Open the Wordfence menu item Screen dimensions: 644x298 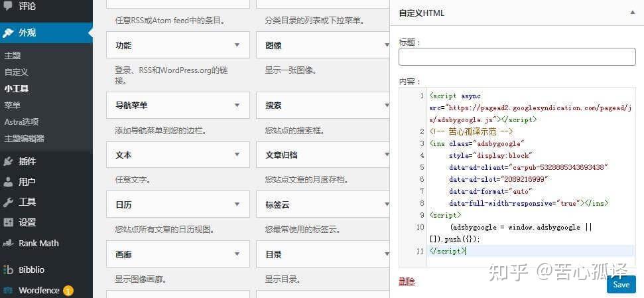click(38, 290)
